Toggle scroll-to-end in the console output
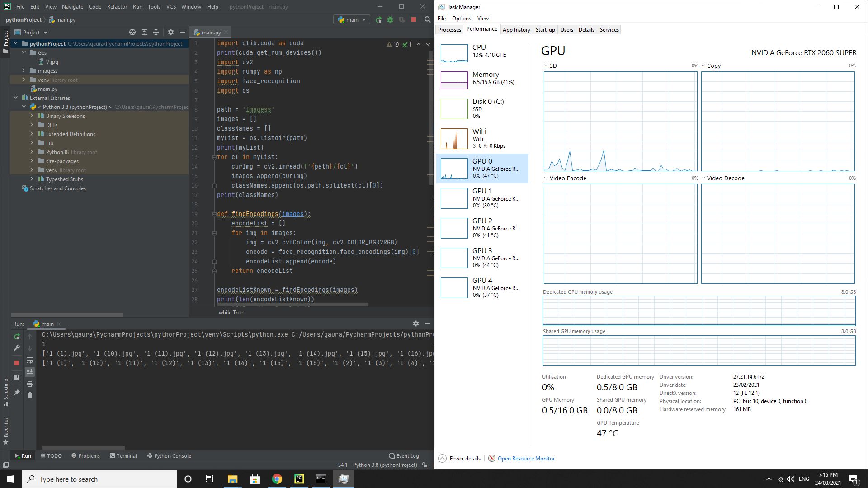This screenshot has width=868, height=488. (x=30, y=371)
